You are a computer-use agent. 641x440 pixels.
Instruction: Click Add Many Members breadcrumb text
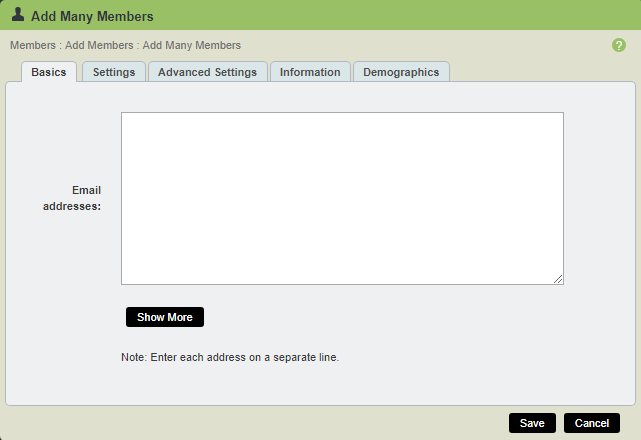click(x=192, y=45)
